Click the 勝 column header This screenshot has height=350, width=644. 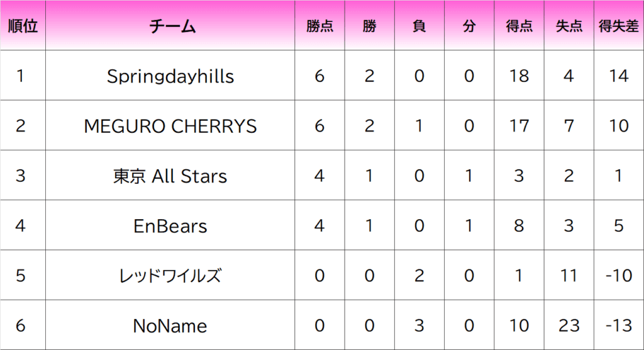point(369,26)
